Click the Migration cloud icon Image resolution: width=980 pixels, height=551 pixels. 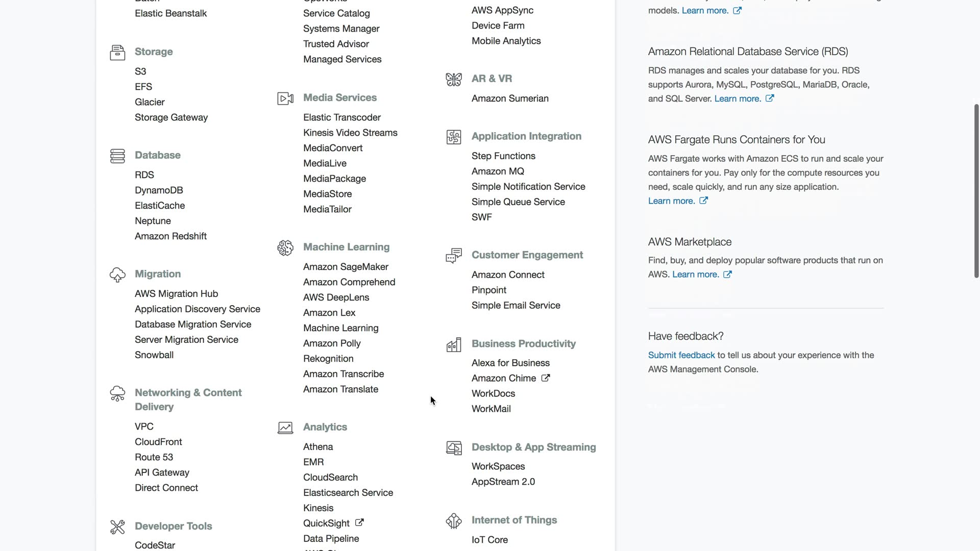click(x=117, y=275)
